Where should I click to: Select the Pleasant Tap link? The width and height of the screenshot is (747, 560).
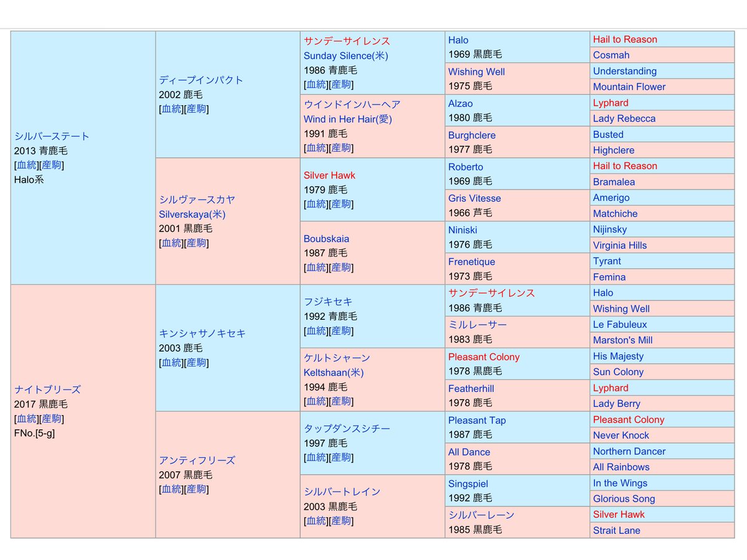[x=477, y=421]
